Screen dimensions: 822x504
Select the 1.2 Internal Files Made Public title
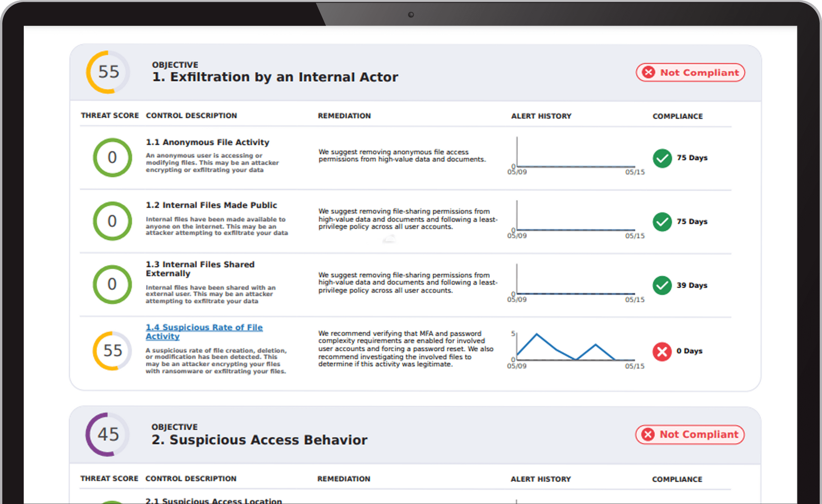[x=211, y=205]
